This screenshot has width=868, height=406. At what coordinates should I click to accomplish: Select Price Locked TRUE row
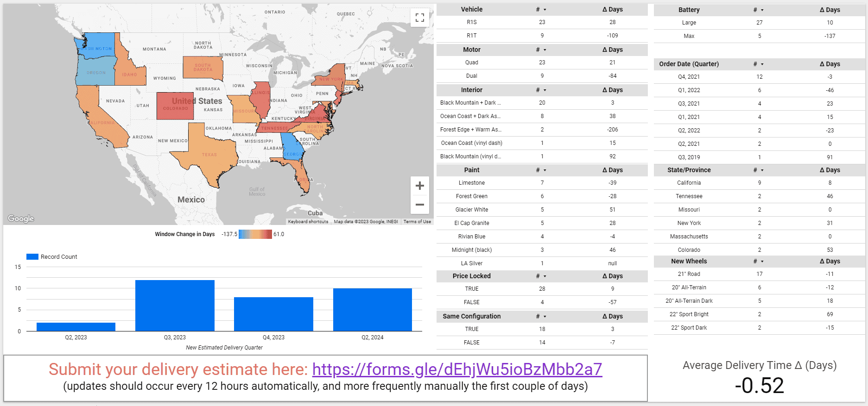(x=542, y=289)
